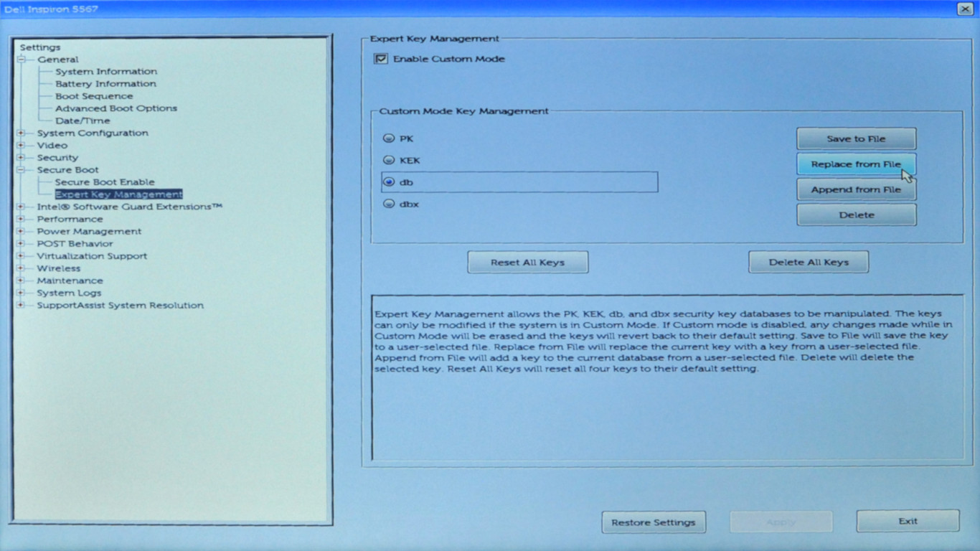Select the dbx radio button
Screen dimensions: 980x551
click(389, 204)
